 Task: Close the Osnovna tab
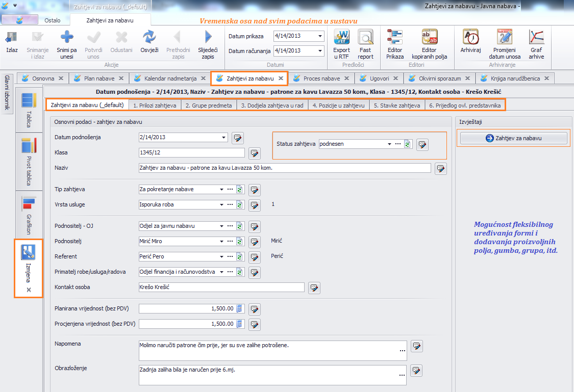[61, 79]
